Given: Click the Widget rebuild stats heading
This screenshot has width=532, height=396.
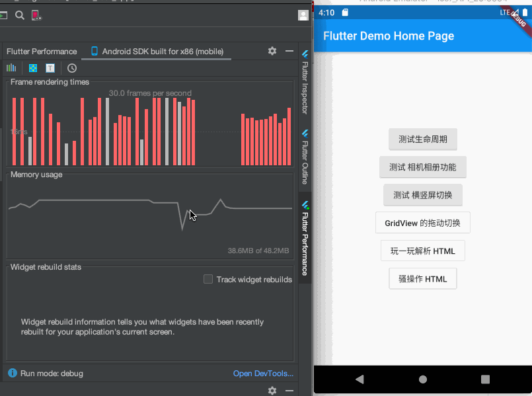Looking at the screenshot, I should pyautogui.click(x=46, y=267).
